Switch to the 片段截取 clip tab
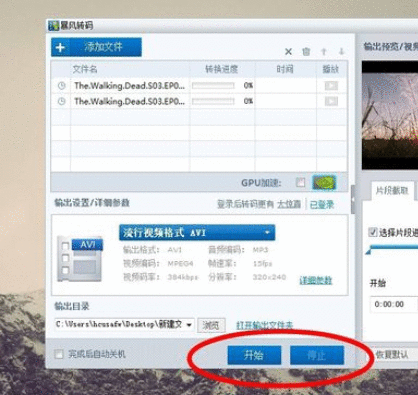Image resolution: width=418 pixels, height=395 pixels. tap(392, 191)
